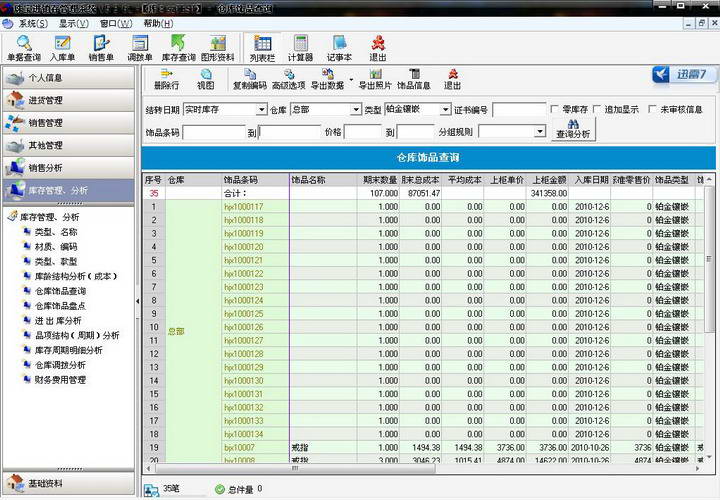720x500 pixels.
Task: Select 仓库饰品盘点 tree item
Action: pyautogui.click(x=61, y=306)
